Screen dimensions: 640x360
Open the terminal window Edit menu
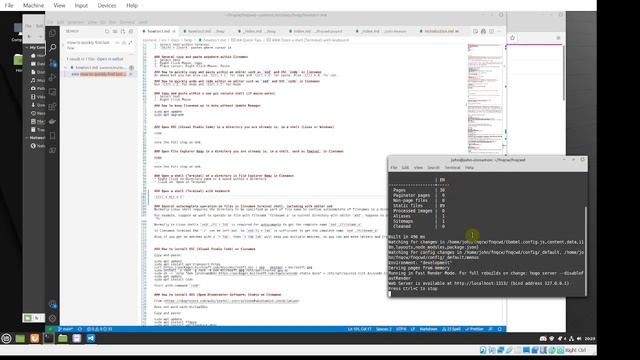coord(405,168)
